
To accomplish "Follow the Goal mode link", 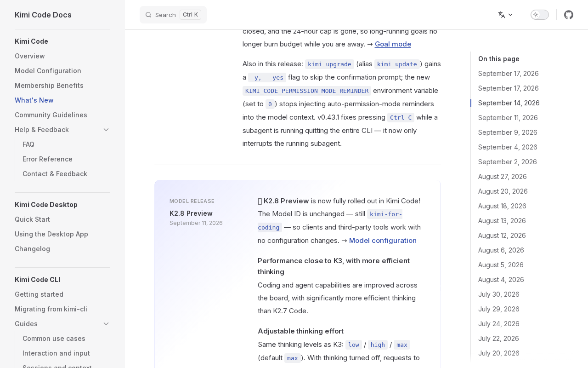I will pyautogui.click(x=393, y=44).
